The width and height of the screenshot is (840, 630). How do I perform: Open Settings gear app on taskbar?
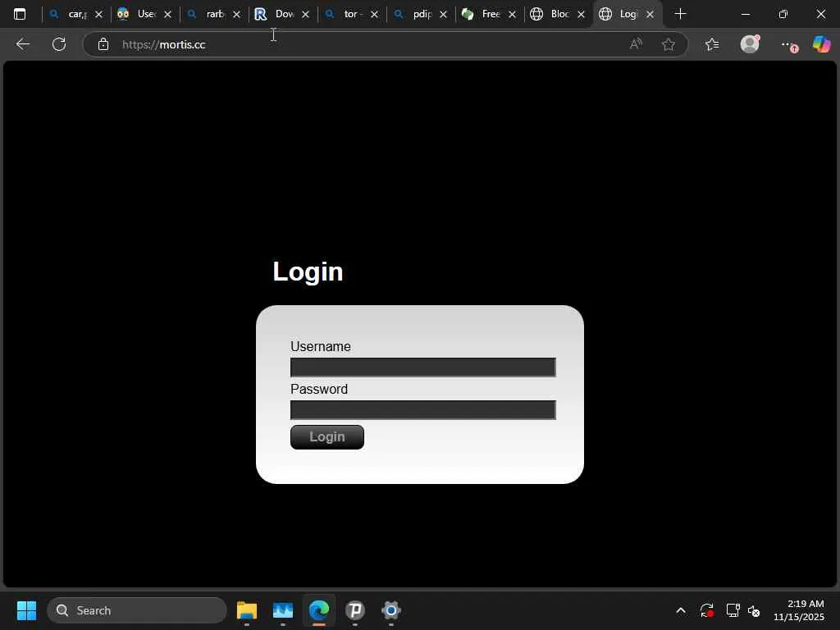pyautogui.click(x=391, y=610)
